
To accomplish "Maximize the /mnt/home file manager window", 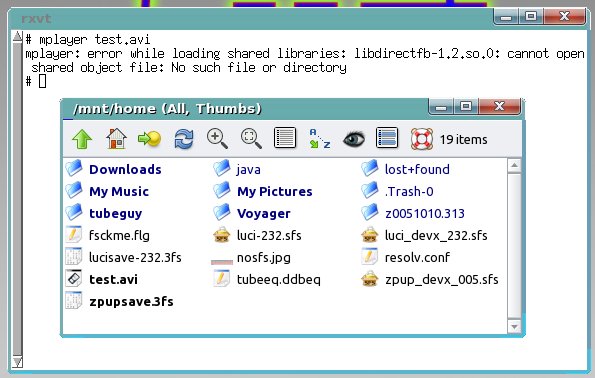I will 466,107.
